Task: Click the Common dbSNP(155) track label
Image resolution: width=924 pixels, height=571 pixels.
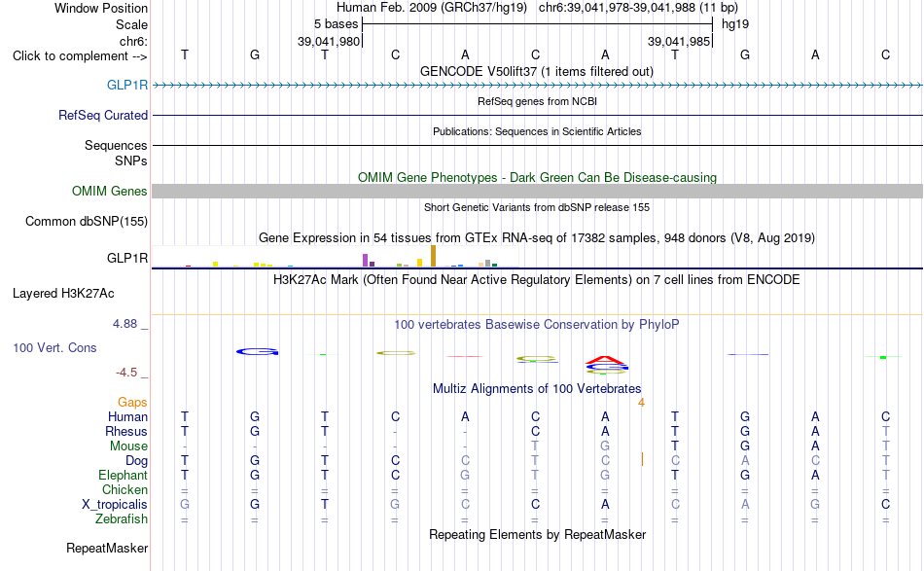Action: [x=86, y=221]
